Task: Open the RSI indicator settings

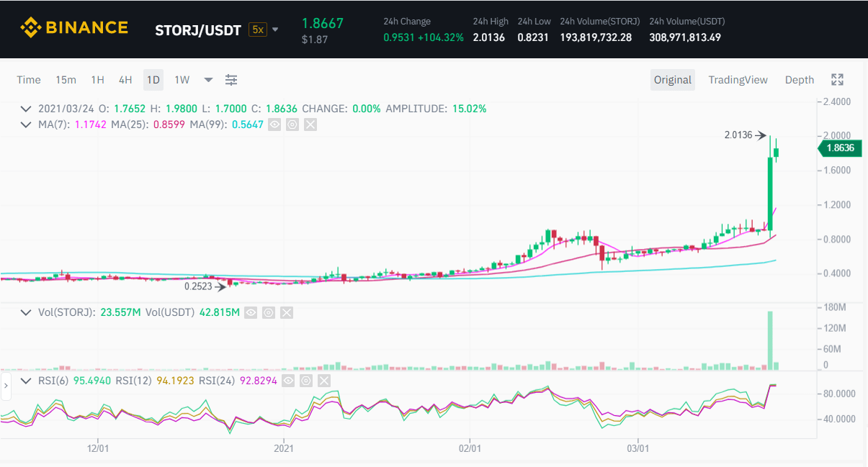Action: point(306,380)
